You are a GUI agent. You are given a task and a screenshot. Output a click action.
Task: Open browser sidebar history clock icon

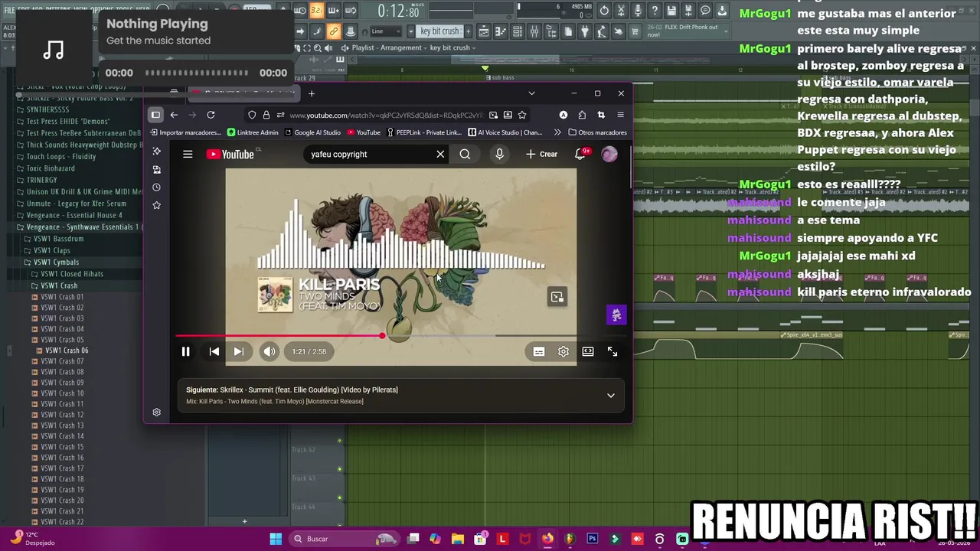[x=156, y=187]
